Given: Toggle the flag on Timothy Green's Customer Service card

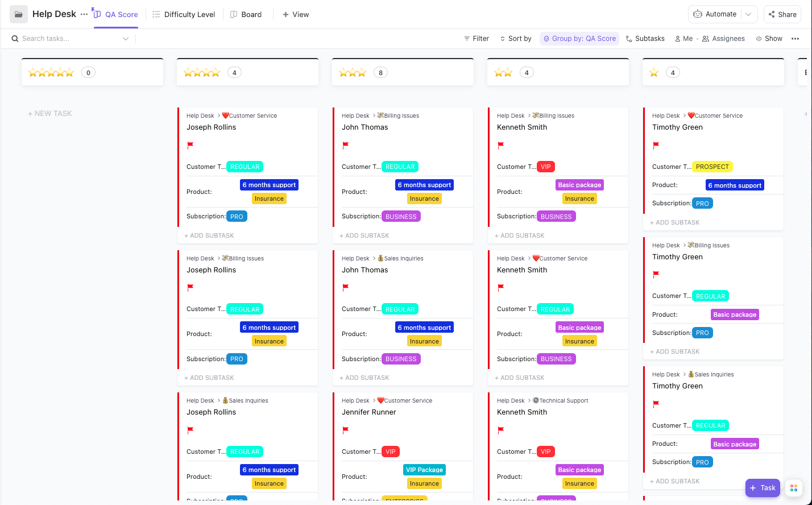Looking at the screenshot, I should pos(656,145).
